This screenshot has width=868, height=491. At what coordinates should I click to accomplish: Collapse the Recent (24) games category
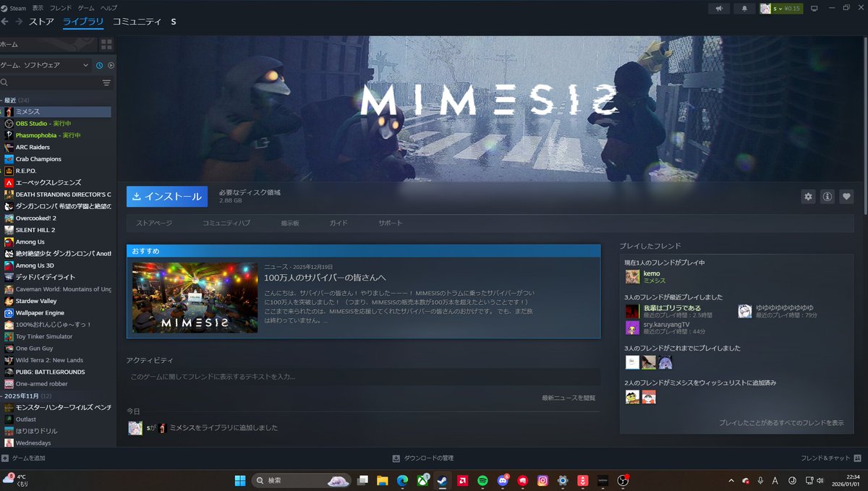15,100
